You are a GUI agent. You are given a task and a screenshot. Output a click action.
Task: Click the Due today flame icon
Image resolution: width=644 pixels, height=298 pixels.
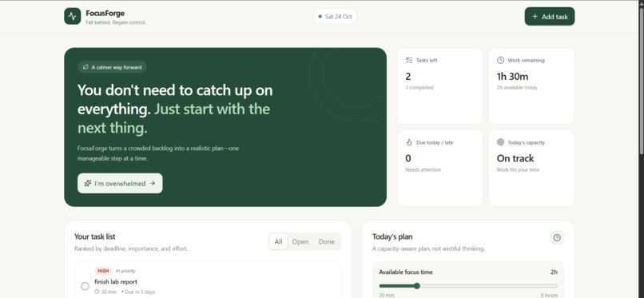click(x=409, y=142)
